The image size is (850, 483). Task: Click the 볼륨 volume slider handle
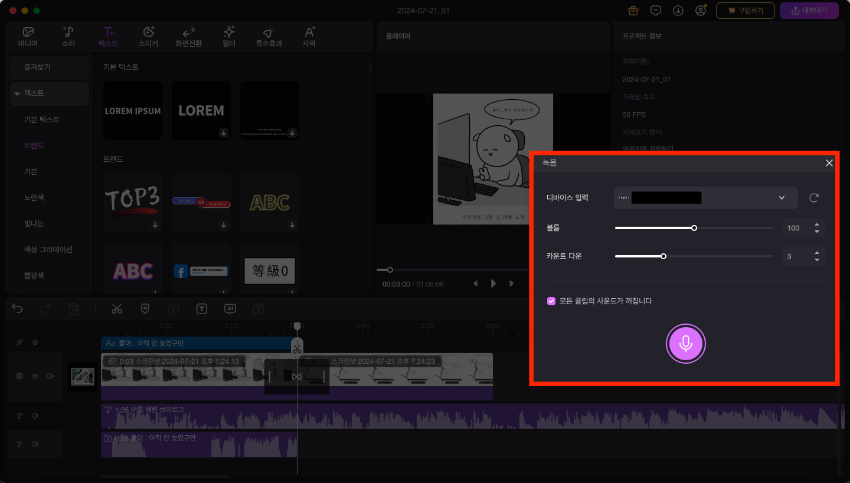pos(694,228)
